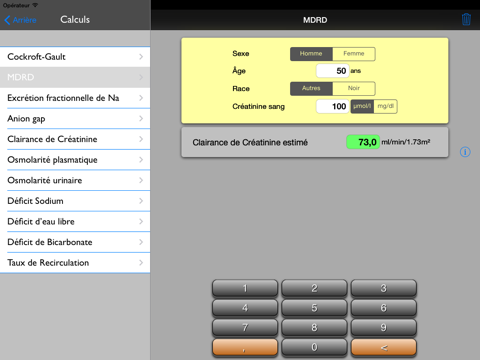
Task: Tap keypad digit 5
Action: coord(314,308)
